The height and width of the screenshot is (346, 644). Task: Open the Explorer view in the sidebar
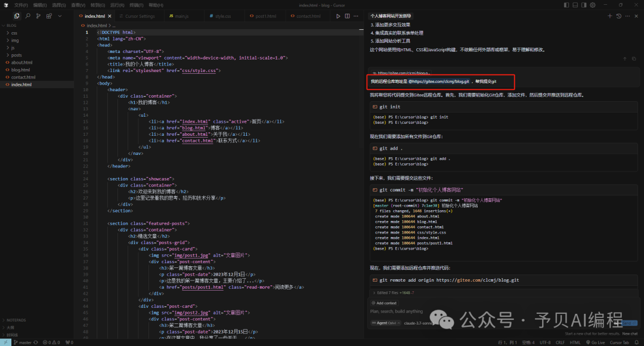[x=16, y=16]
